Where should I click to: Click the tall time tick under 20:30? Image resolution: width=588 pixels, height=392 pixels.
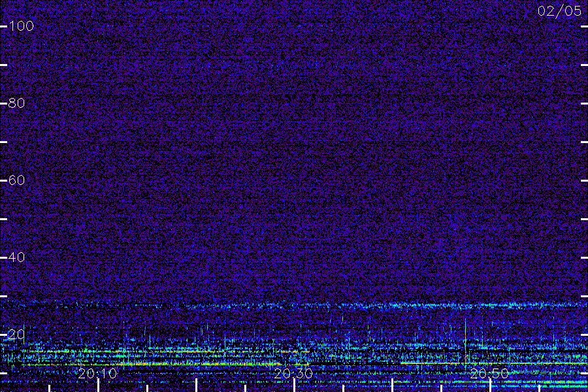[294, 385]
